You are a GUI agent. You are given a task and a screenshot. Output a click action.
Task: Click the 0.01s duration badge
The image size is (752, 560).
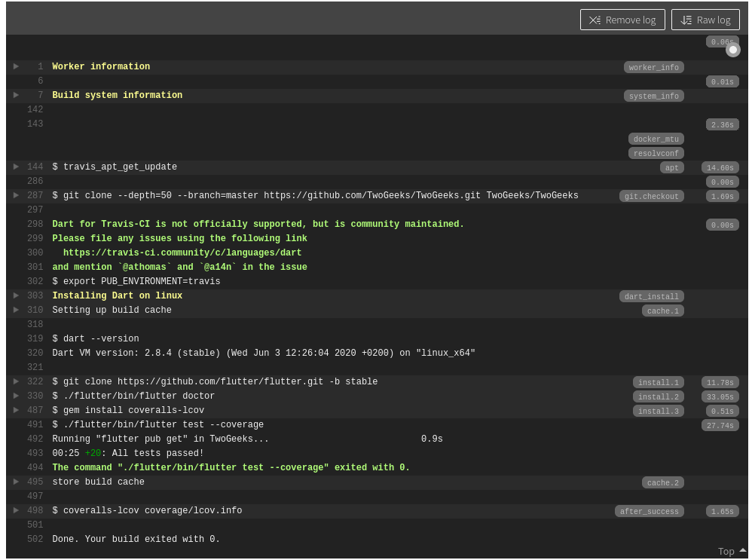click(722, 81)
